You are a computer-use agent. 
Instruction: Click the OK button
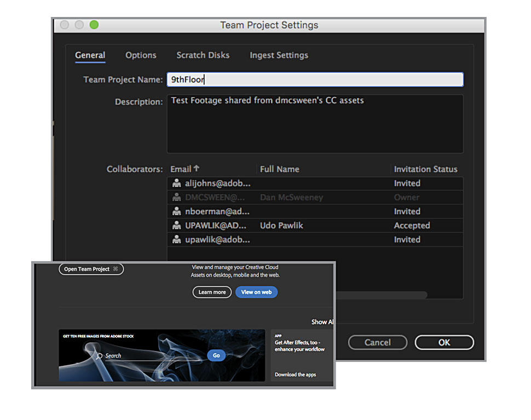445,342
